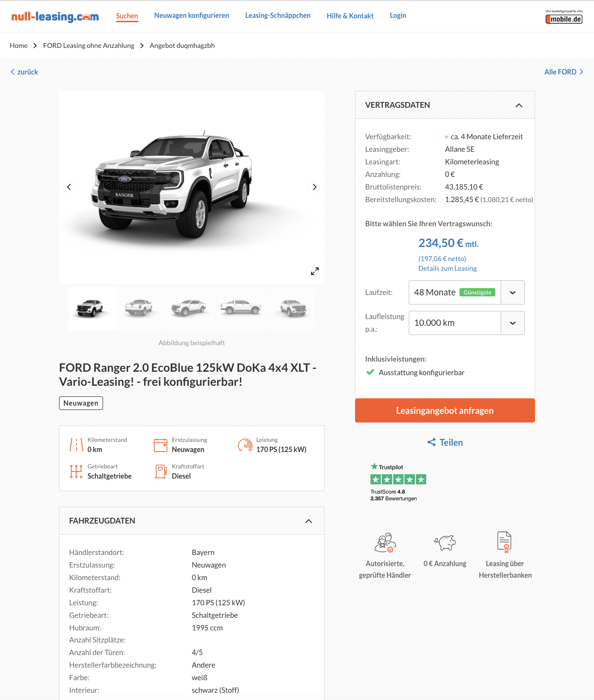Image resolution: width=594 pixels, height=700 pixels.
Task: Open the null-leasing.com home logo
Action: 55,17
